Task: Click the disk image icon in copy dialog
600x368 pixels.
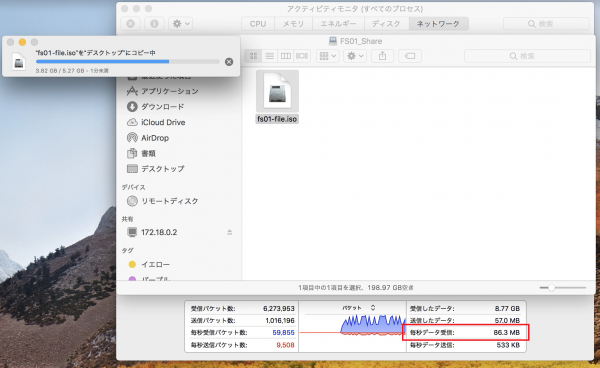Action: pyautogui.click(x=19, y=62)
